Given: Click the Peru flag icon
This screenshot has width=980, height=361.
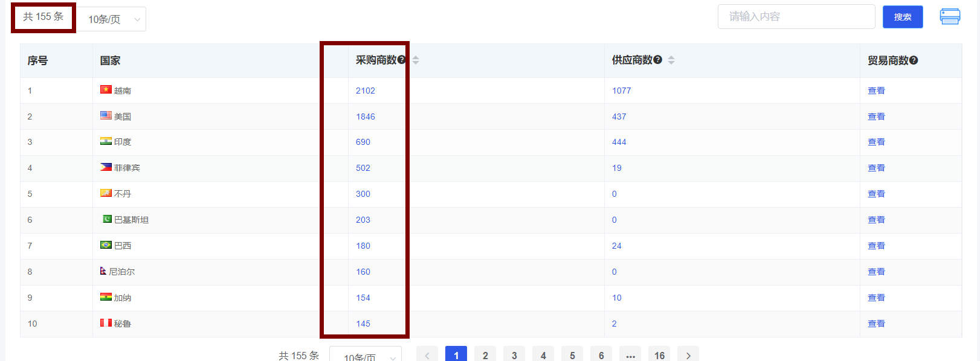Looking at the screenshot, I should (x=106, y=323).
